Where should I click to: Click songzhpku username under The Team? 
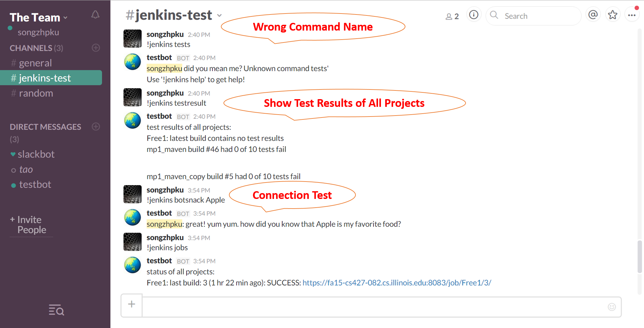tap(38, 32)
